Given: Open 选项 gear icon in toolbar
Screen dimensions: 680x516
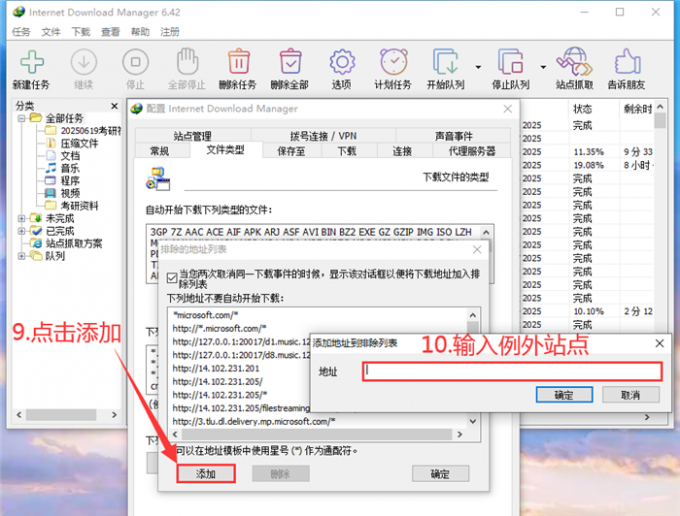Looking at the screenshot, I should [x=342, y=62].
